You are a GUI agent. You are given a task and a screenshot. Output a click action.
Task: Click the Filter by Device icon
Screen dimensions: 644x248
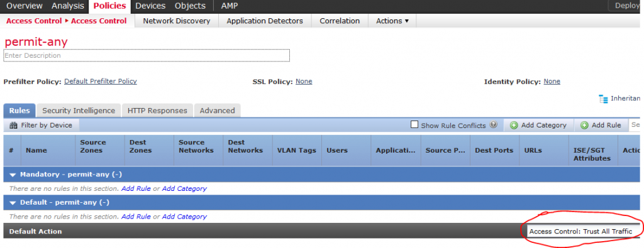[14, 125]
